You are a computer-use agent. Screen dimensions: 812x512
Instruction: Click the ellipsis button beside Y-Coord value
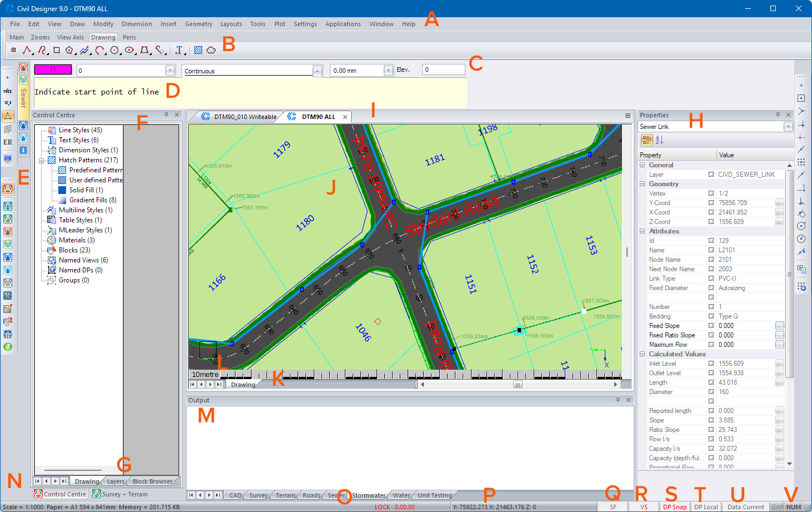(x=780, y=203)
